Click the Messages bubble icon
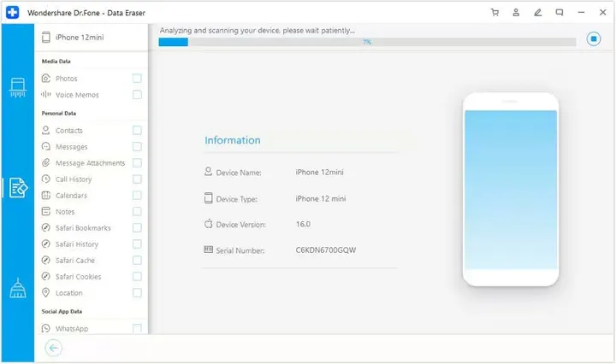Screen dimensions: 616x364 click(x=46, y=147)
